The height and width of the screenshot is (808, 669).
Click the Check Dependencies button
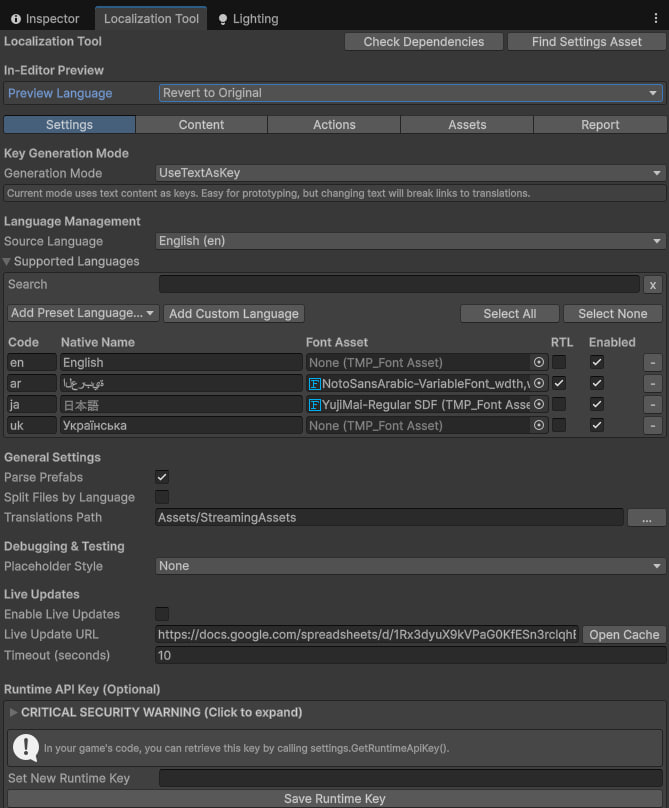424,41
